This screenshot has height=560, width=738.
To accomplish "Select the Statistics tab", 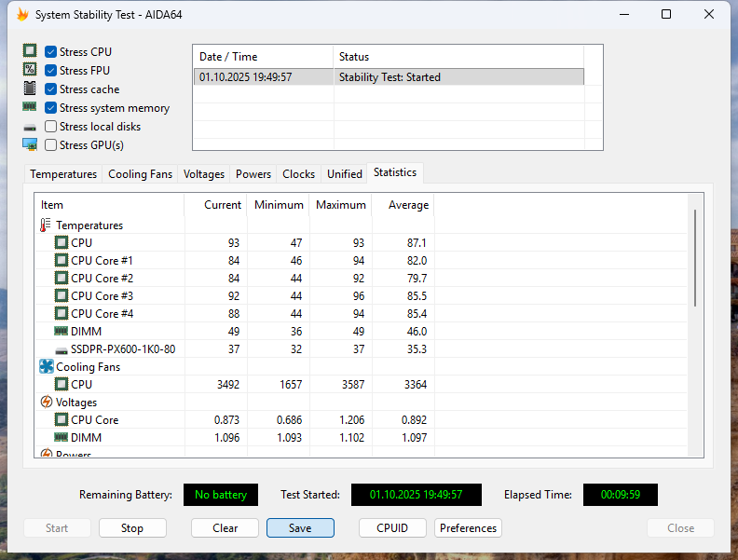I will click(x=395, y=172).
